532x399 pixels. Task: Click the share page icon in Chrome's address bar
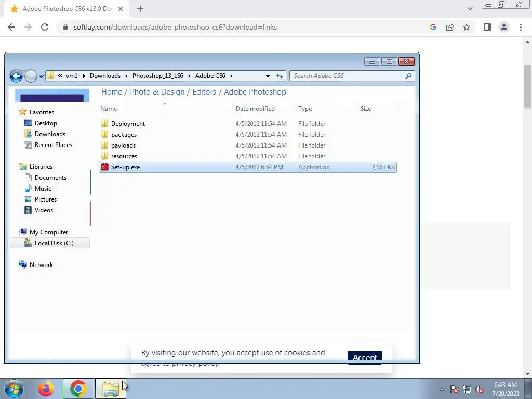click(450, 27)
